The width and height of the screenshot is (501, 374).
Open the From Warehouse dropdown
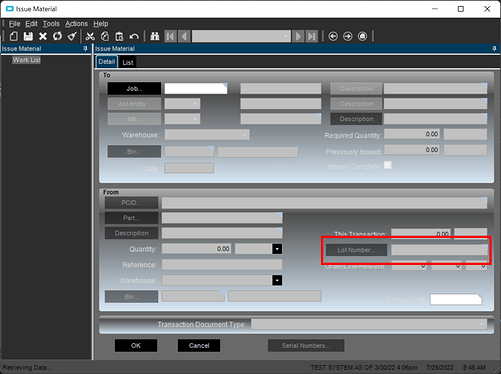coord(277,280)
